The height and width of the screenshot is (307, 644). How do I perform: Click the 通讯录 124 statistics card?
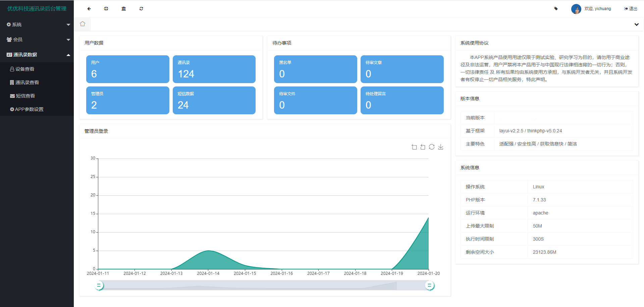tap(214, 69)
